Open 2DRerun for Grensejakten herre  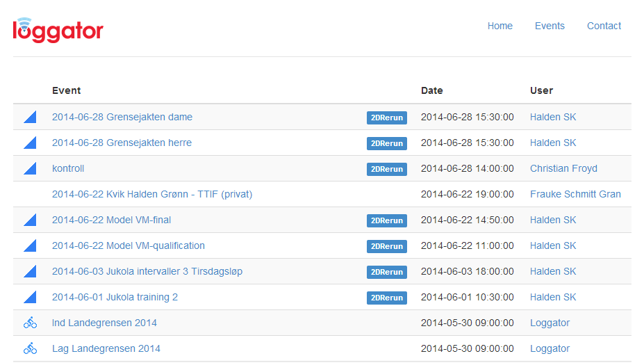(x=387, y=143)
